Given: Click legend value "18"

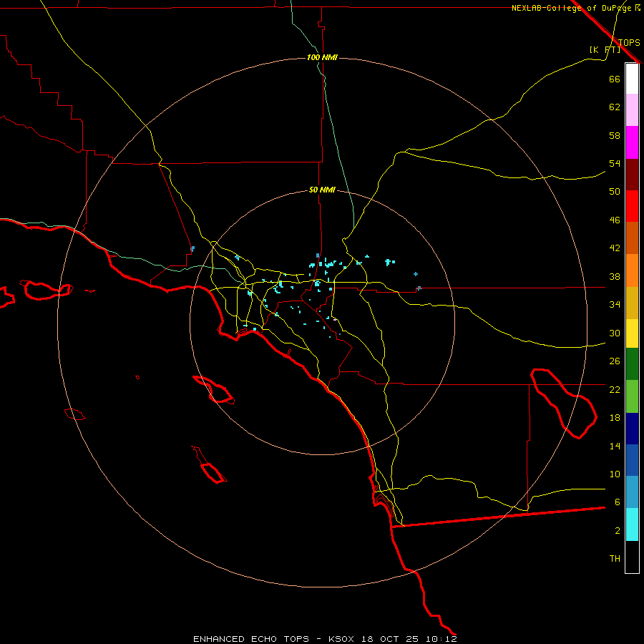Looking at the screenshot, I should pos(615,418).
